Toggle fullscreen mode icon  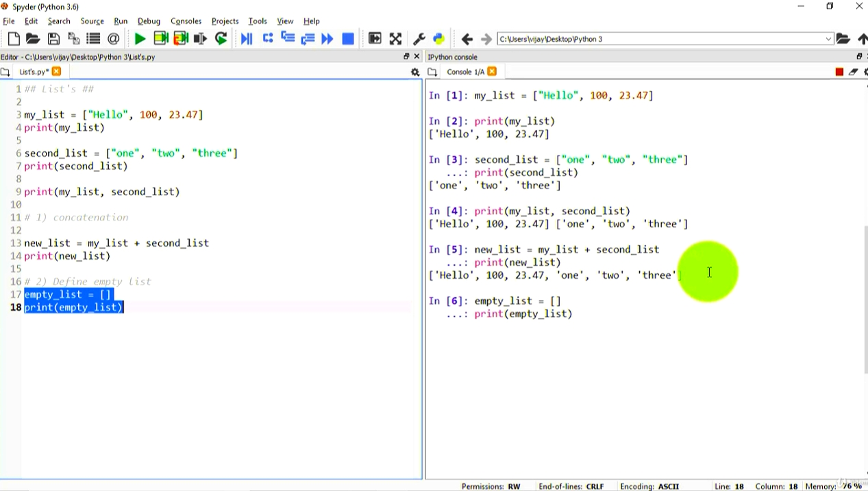point(395,39)
